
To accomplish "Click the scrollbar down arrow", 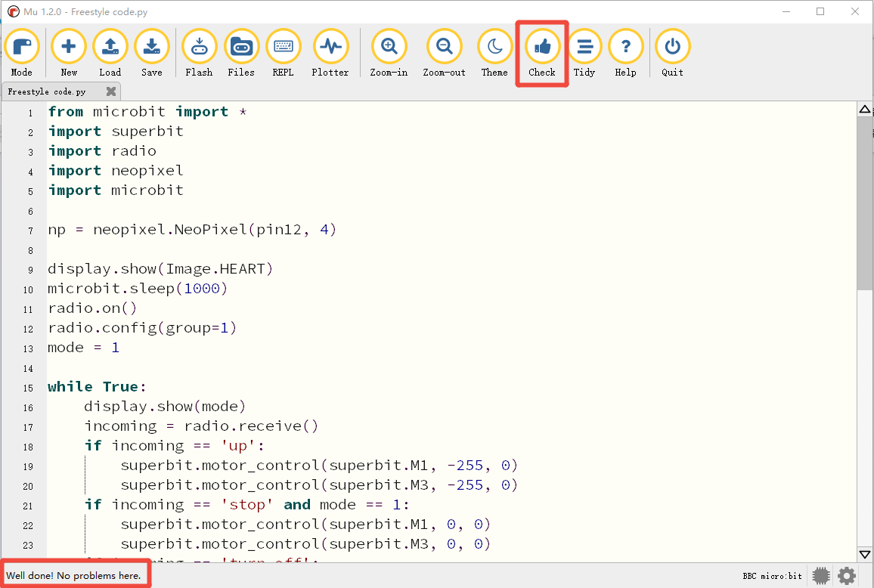I will 864,555.
